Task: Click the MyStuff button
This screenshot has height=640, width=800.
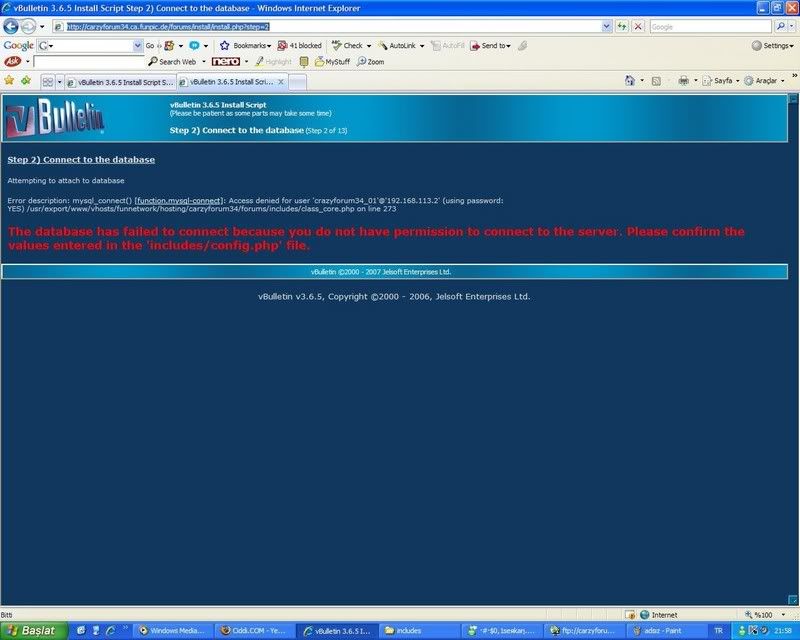Action: [333, 62]
